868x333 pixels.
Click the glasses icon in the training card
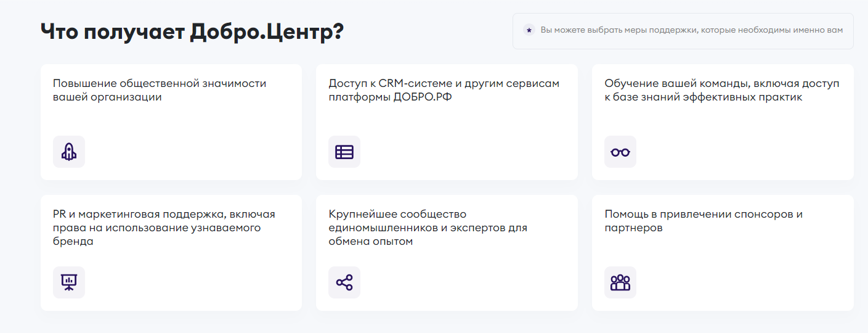[x=620, y=152]
